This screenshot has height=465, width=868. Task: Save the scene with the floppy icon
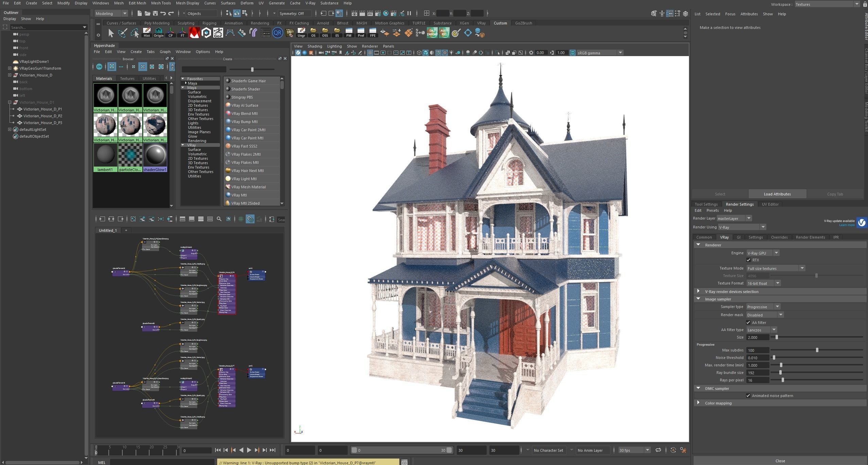(x=155, y=13)
